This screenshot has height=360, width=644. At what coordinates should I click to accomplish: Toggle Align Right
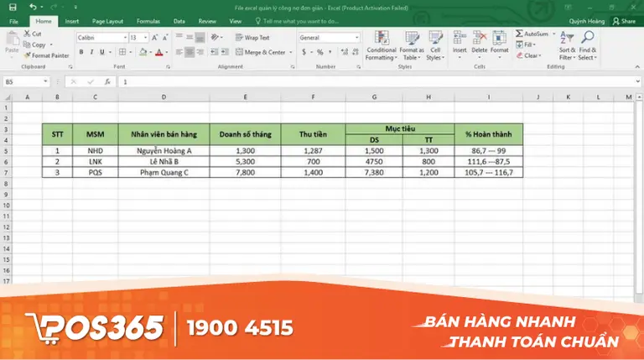(200, 52)
